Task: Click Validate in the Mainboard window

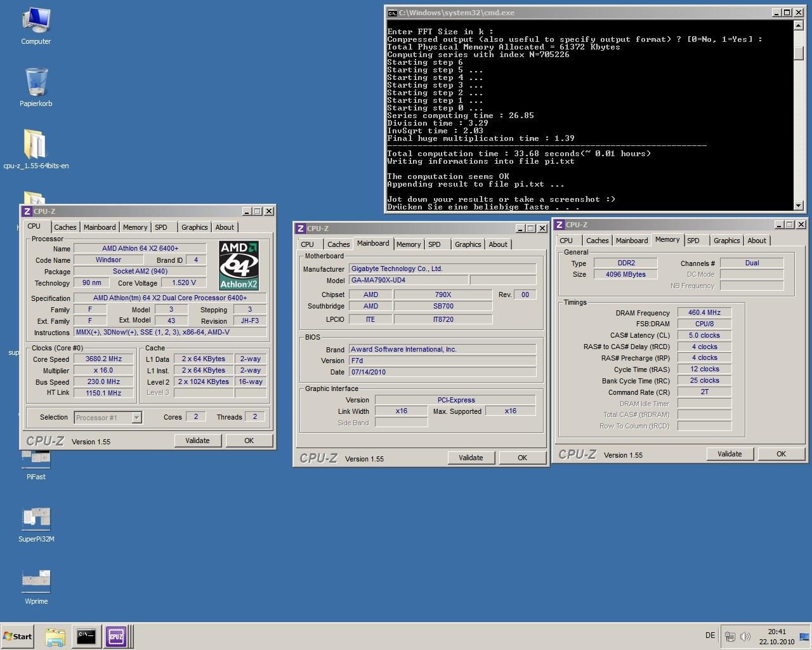Action: pos(471,458)
